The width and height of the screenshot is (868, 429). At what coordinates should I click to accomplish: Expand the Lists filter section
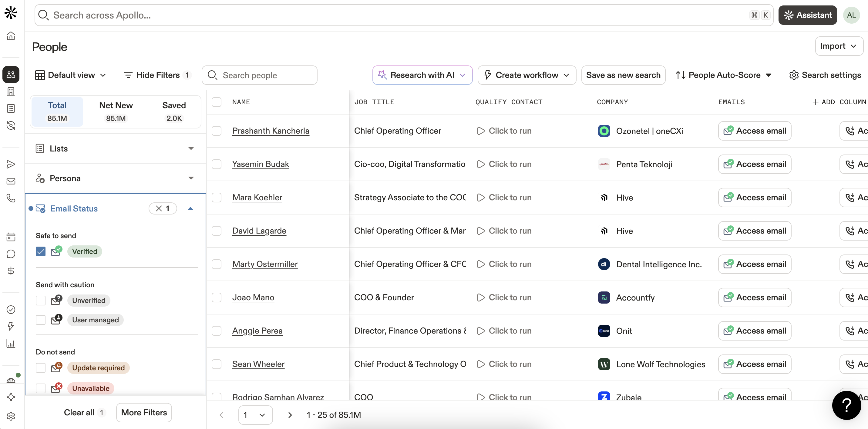tap(191, 148)
